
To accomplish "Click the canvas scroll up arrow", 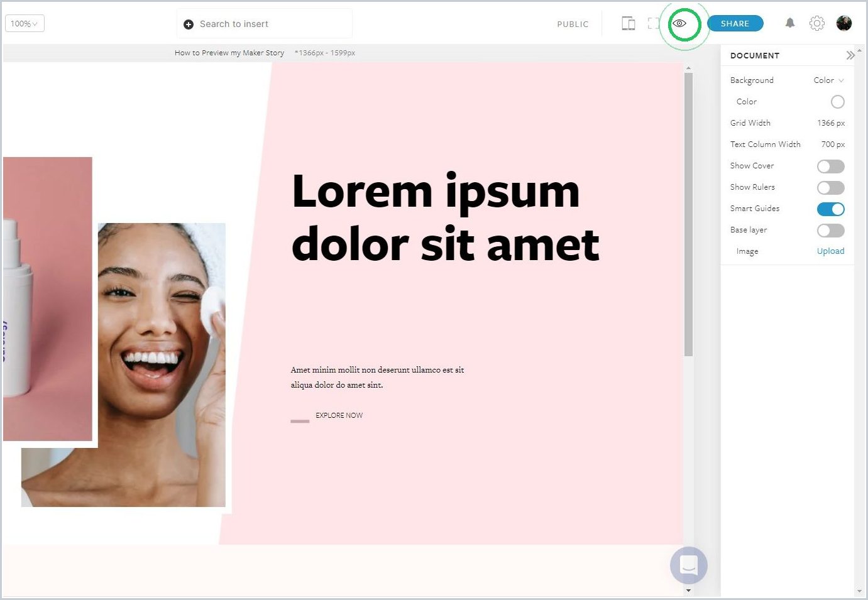I will 688,67.
